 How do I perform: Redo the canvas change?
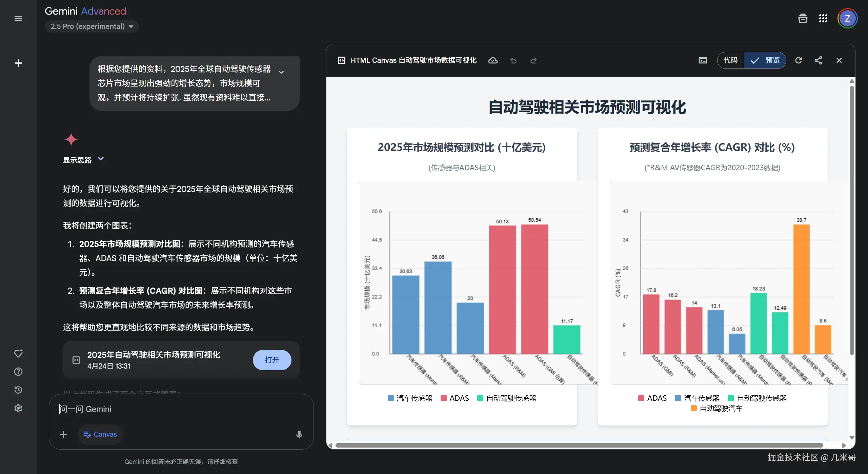click(533, 61)
